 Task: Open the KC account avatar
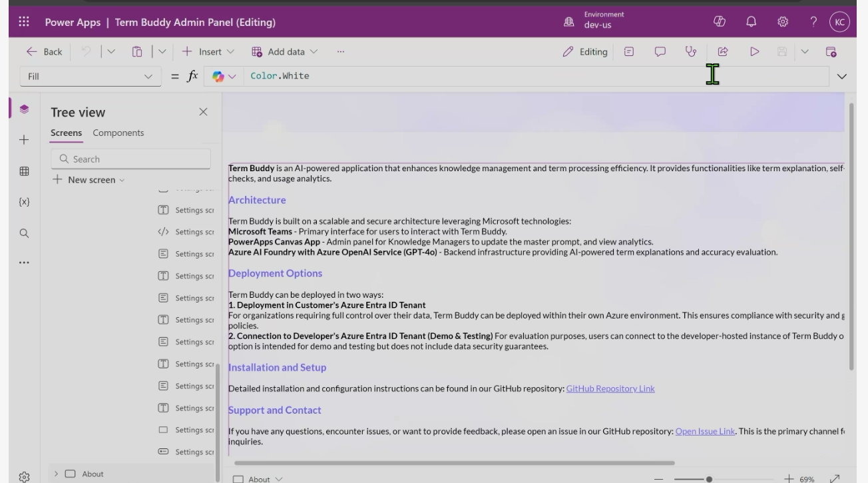[x=840, y=22]
